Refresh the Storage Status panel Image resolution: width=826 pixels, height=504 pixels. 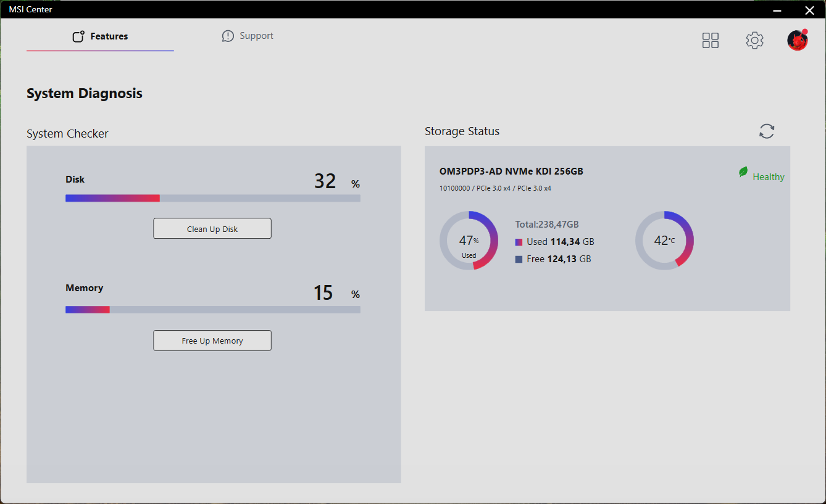(767, 131)
